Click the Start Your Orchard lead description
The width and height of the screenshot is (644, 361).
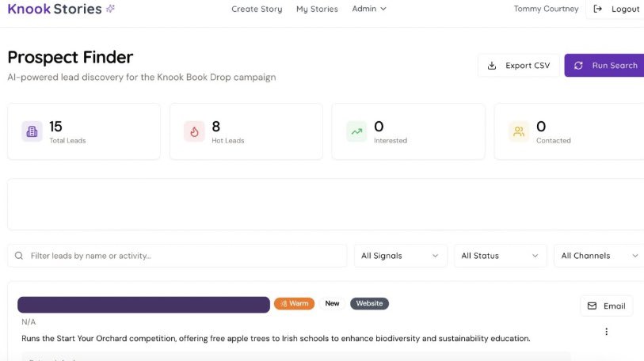pyautogui.click(x=276, y=338)
